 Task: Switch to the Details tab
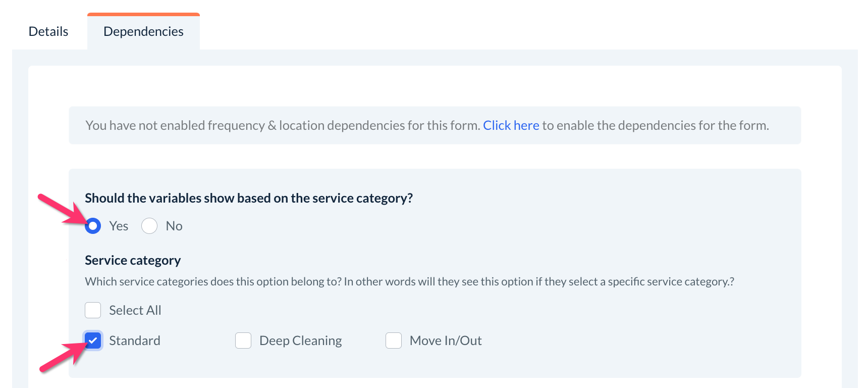[x=48, y=31]
